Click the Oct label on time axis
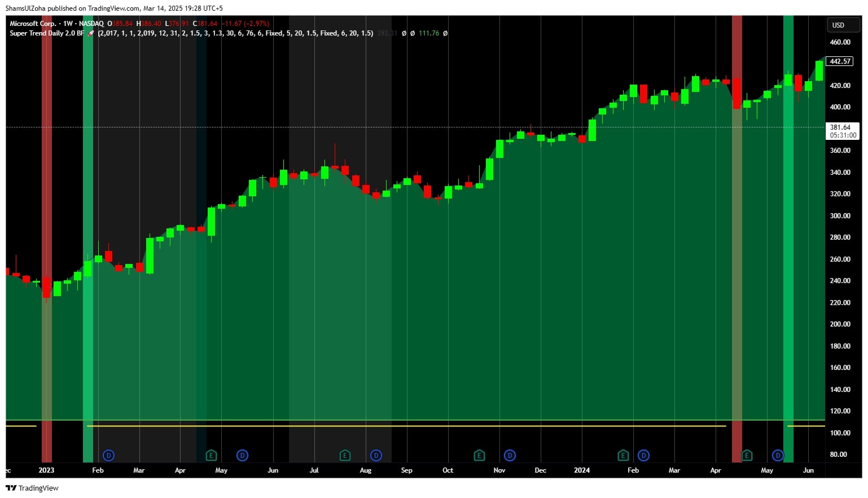This screenshot has width=868, height=498. click(x=448, y=470)
